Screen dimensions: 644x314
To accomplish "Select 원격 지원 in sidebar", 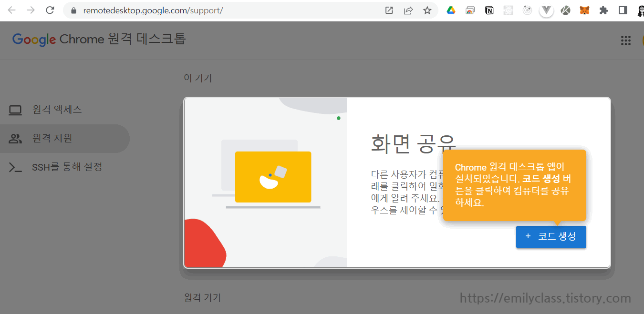I will click(64, 139).
